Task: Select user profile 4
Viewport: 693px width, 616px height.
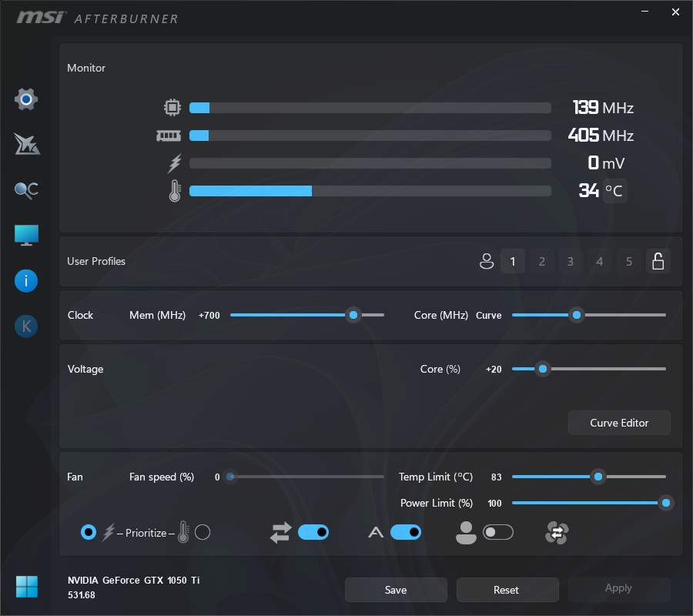Action: [600, 261]
